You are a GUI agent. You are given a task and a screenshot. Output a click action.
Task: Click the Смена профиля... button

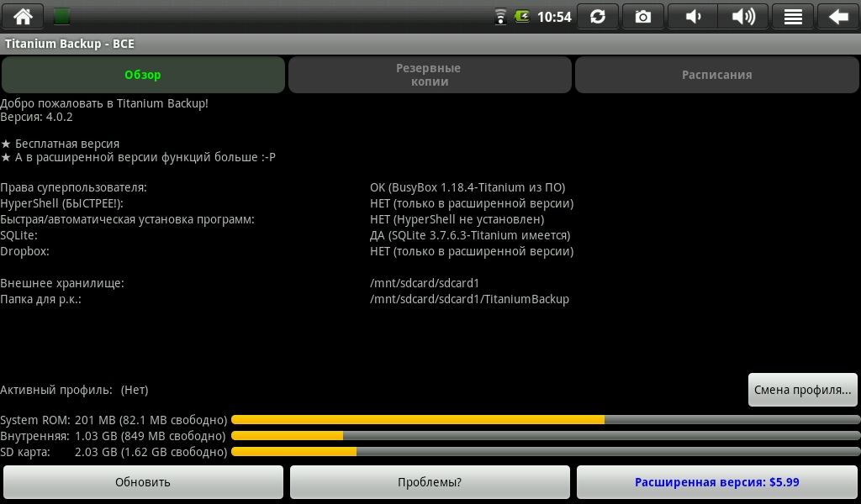click(x=802, y=390)
